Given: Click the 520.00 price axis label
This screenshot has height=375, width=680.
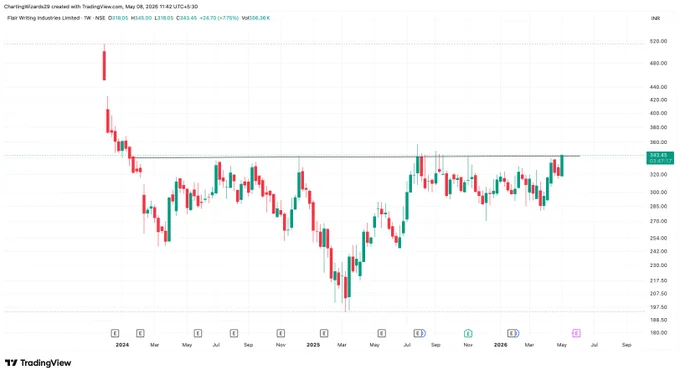Looking at the screenshot, I should tap(658, 41).
